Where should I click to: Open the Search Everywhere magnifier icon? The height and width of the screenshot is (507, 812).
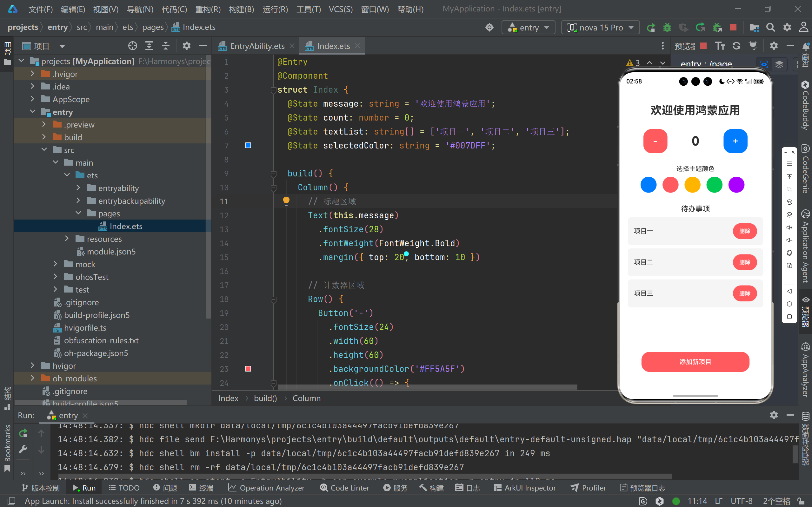click(x=770, y=28)
